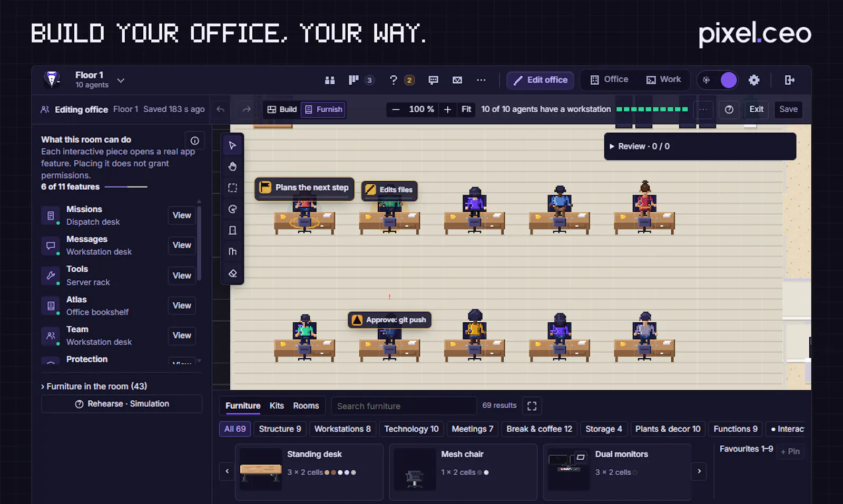
Task: Filter furniture by Workstations 8
Action: point(342,429)
